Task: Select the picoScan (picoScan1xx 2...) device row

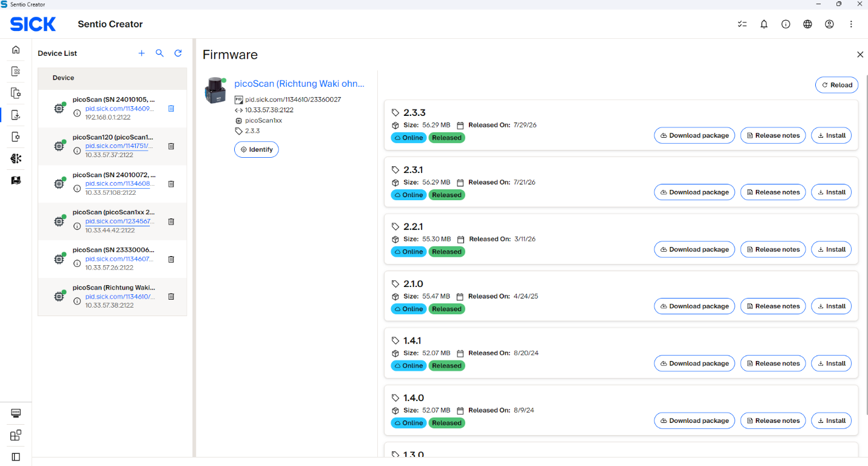Action: coord(112,221)
